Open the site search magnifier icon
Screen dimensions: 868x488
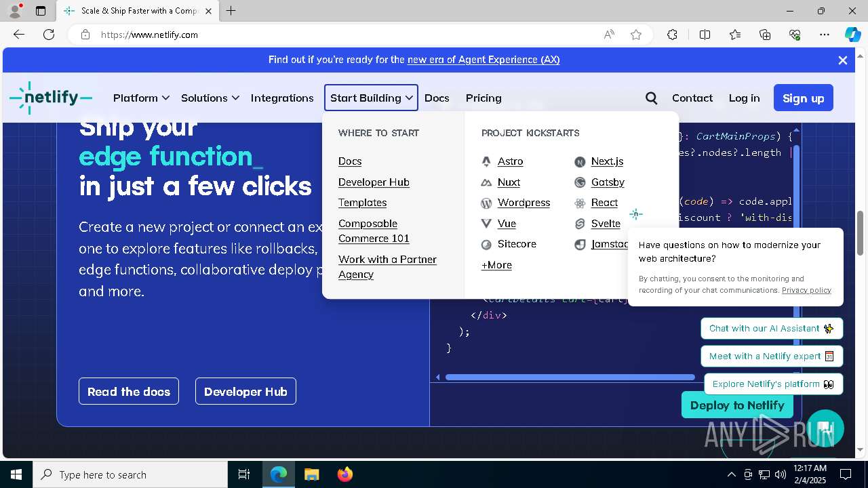(651, 98)
